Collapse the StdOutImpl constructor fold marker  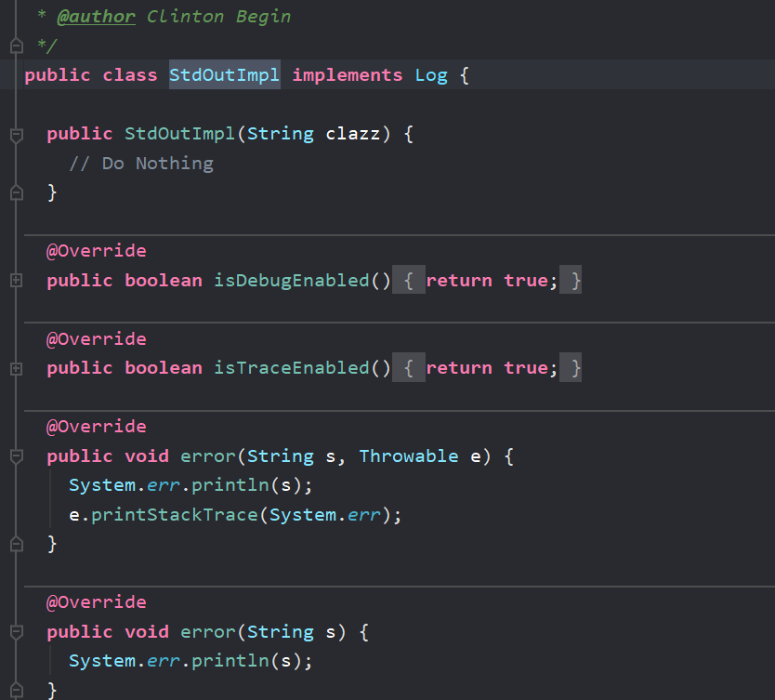point(17,135)
